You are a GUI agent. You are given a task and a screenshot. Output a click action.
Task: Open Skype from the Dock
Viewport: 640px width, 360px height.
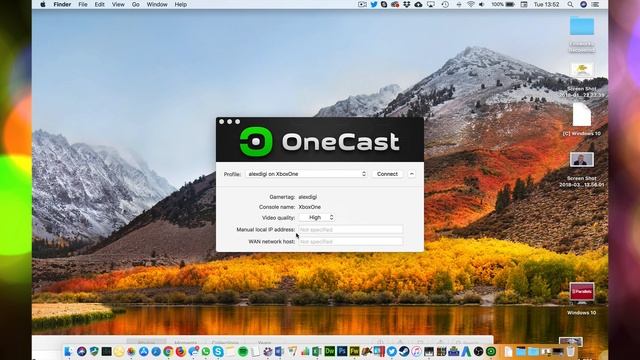tap(218, 351)
